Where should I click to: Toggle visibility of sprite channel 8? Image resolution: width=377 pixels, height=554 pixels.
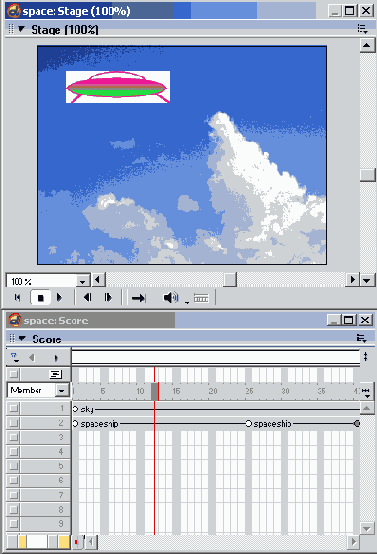point(13,509)
